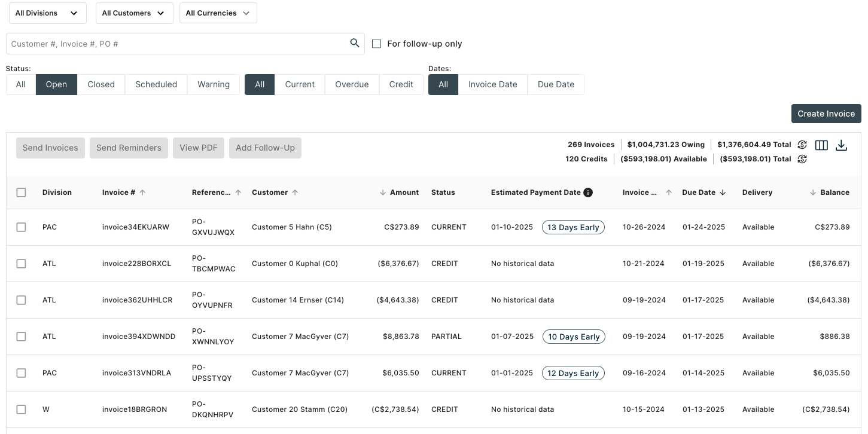Sort ascending by Invoice # arrow
The width and height of the screenshot is (868, 434).
(142, 192)
